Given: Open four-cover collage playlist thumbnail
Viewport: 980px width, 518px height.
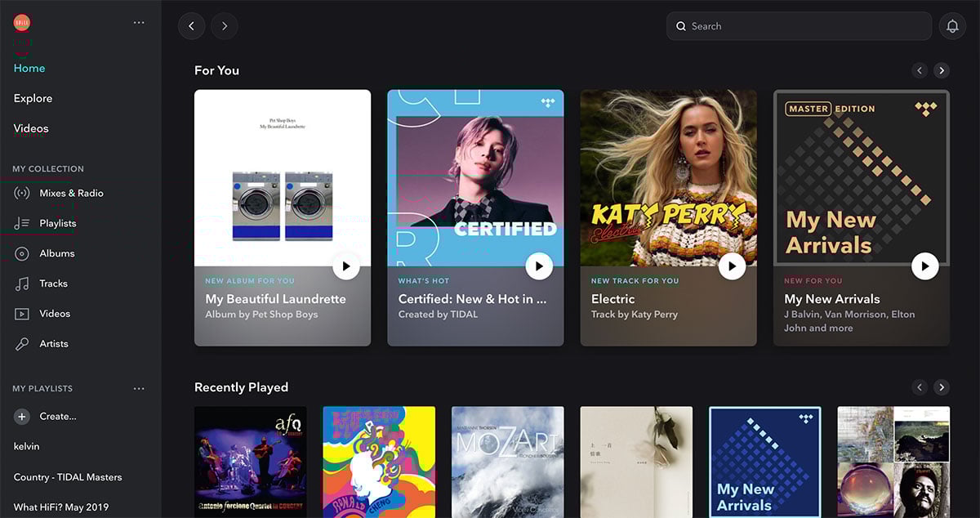Looking at the screenshot, I should (x=893, y=462).
